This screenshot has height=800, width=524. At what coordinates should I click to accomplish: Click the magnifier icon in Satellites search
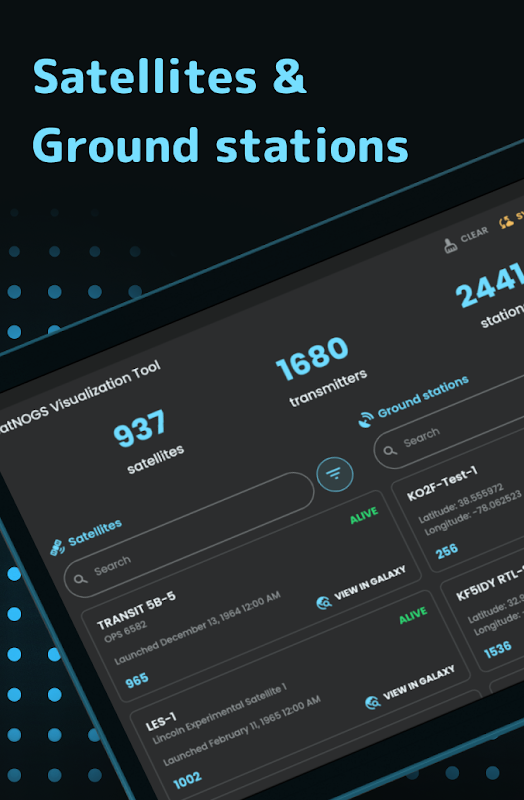coord(80,579)
